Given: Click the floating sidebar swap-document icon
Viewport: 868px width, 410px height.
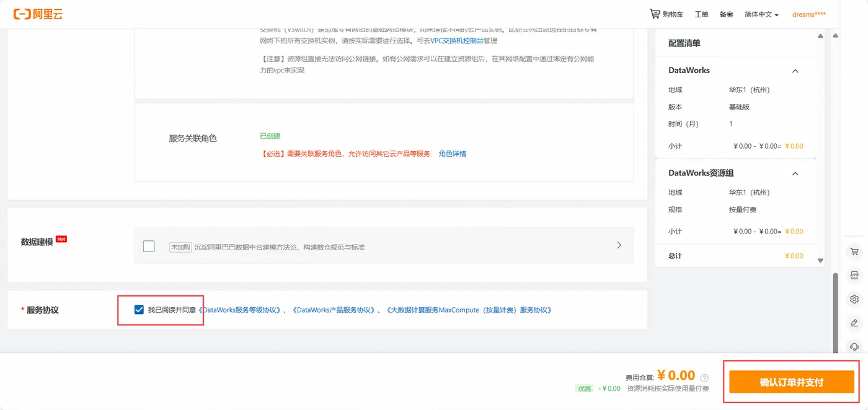Looking at the screenshot, I should click(x=854, y=275).
